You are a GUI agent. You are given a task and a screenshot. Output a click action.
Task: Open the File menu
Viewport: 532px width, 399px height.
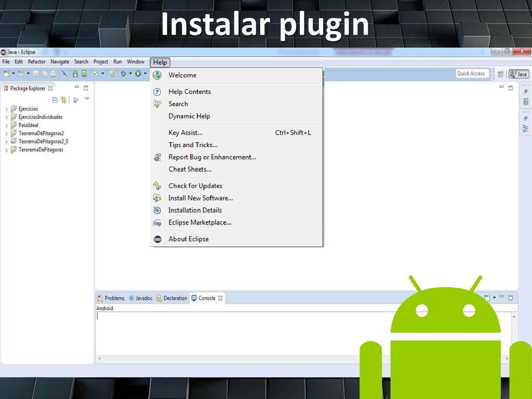[6, 62]
